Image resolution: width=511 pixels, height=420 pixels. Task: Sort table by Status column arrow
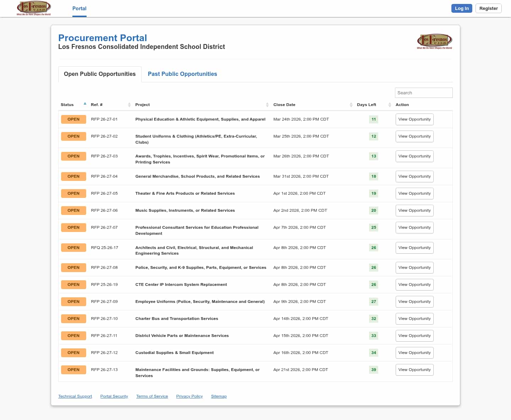pyautogui.click(x=85, y=104)
